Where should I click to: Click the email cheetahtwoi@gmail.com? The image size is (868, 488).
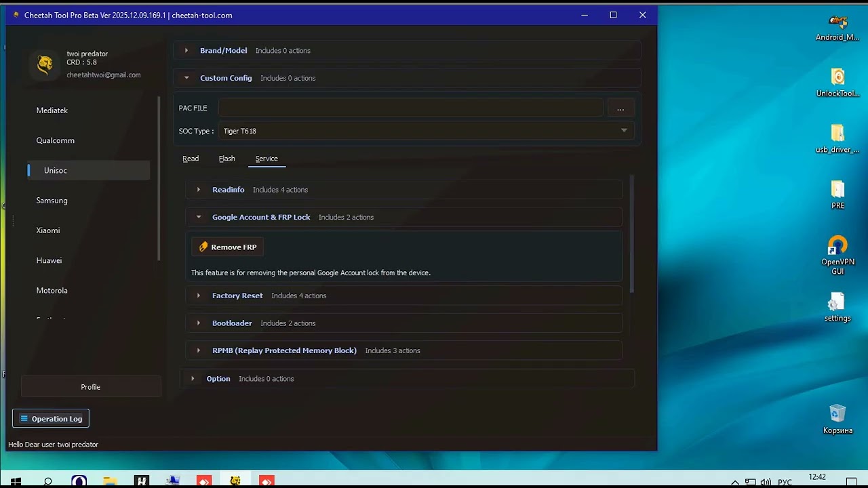[104, 75]
